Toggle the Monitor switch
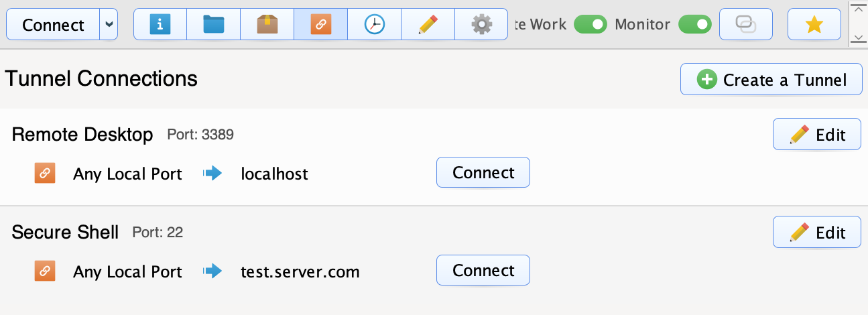 click(x=695, y=25)
